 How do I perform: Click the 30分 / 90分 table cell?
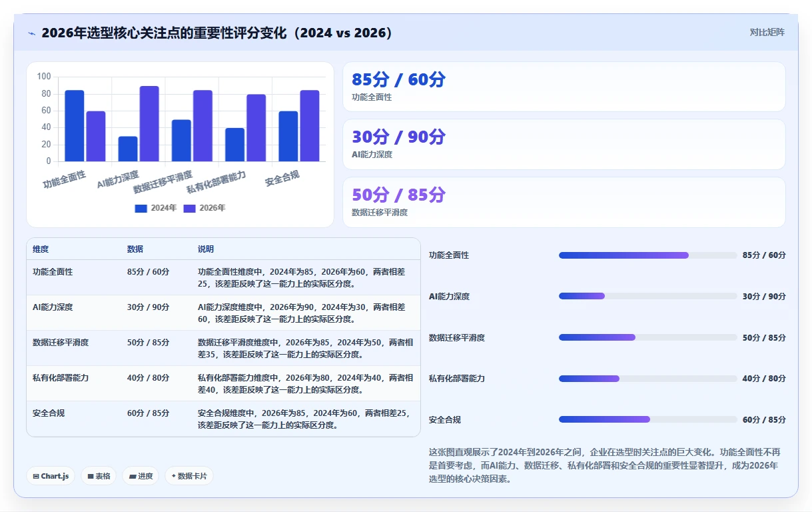148,307
